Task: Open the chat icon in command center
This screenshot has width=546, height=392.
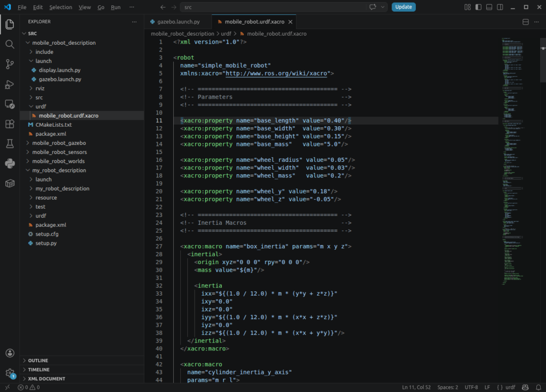Action: pyautogui.click(x=373, y=7)
